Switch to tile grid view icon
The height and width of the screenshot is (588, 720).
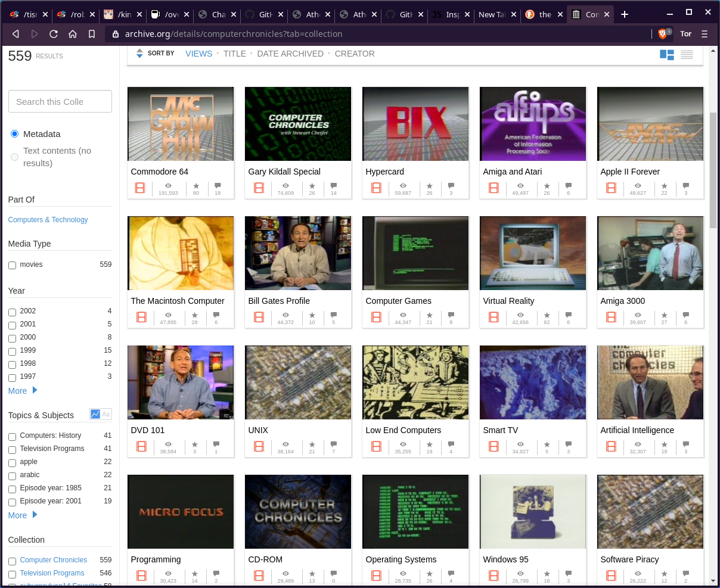(667, 55)
